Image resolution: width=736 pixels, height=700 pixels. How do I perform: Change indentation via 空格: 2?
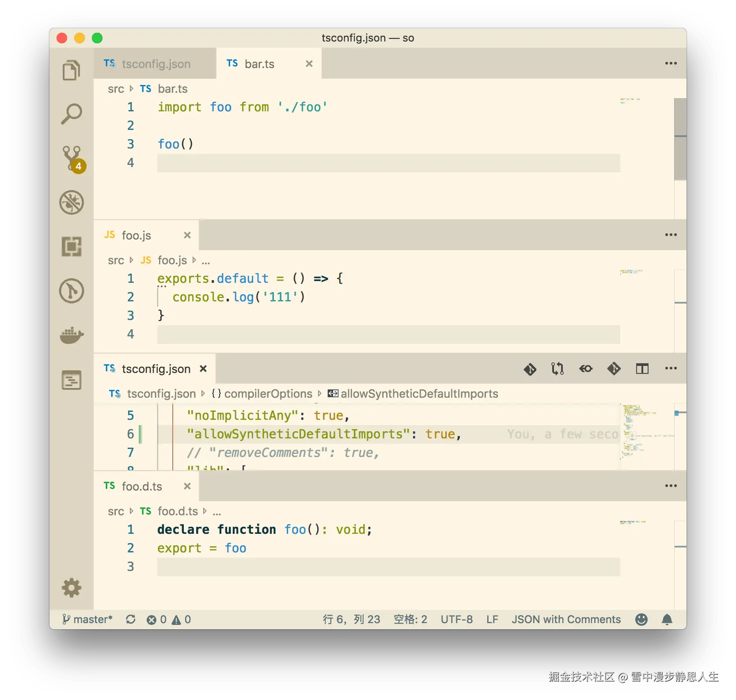410,619
